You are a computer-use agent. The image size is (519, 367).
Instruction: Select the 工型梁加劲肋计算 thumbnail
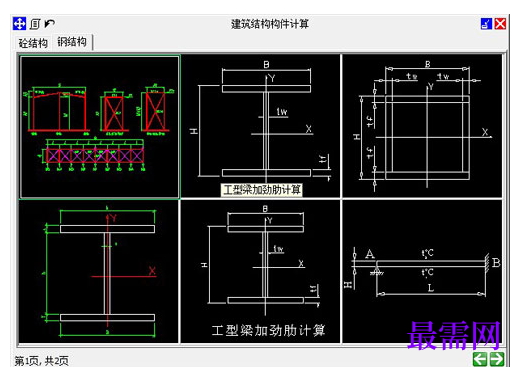point(261,271)
